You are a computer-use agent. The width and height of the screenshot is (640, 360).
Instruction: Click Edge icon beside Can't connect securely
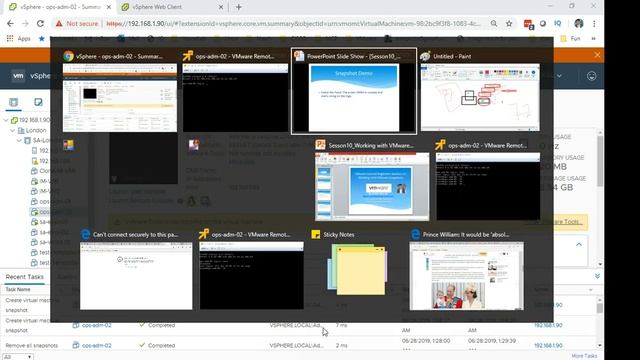click(x=85, y=234)
